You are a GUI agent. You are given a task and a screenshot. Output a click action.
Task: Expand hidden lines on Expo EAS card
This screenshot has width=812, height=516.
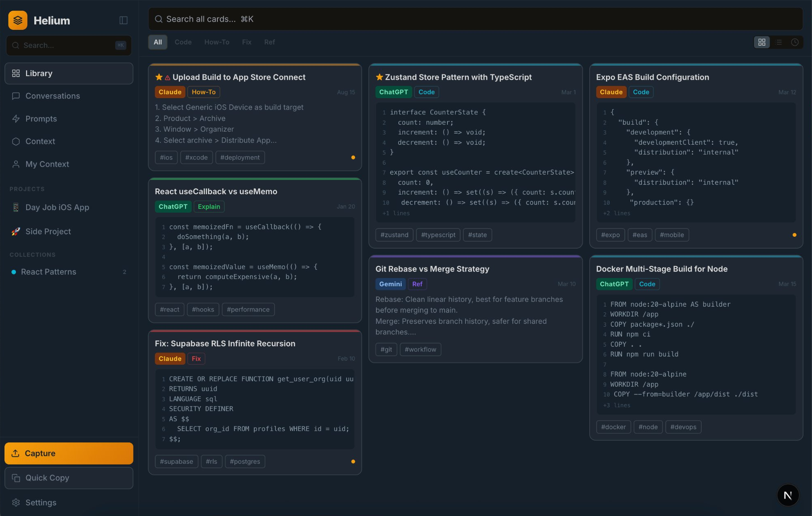(x=616, y=213)
